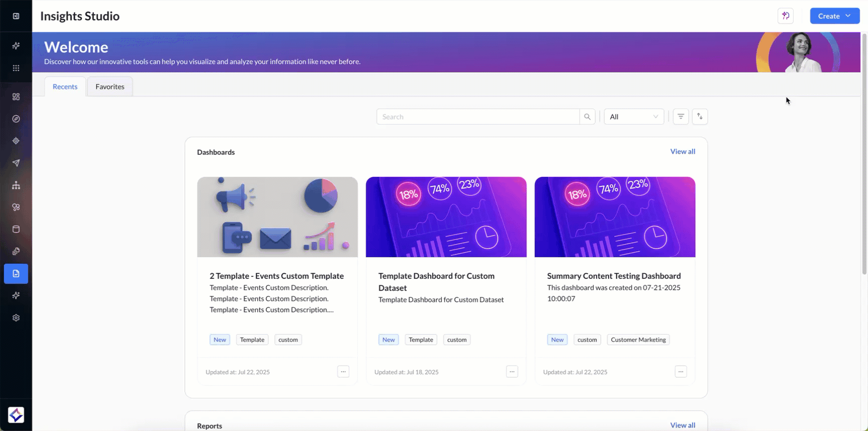
Task: Open more options on Template Dashboard for Custom Dataset card
Action: pos(512,372)
